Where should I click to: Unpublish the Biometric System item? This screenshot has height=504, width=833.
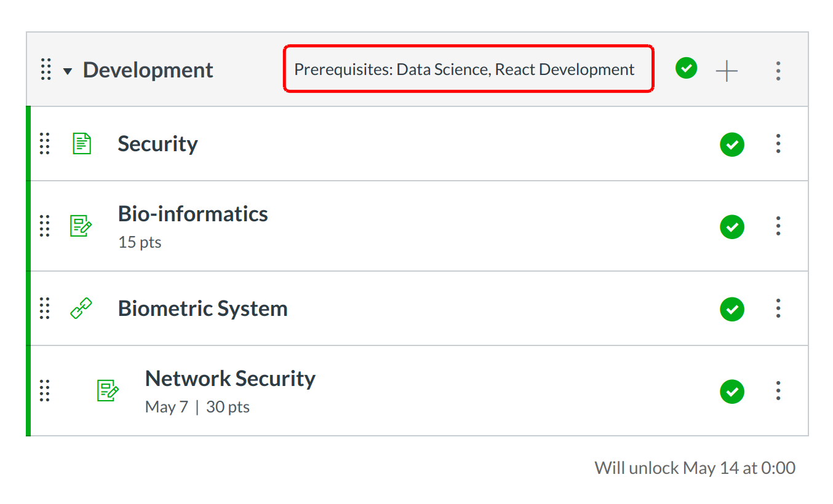pyautogui.click(x=731, y=309)
